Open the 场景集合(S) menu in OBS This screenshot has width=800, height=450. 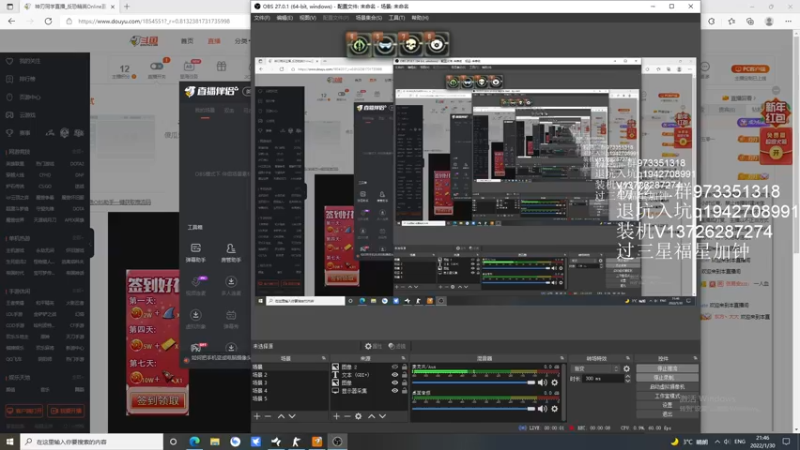pos(368,18)
